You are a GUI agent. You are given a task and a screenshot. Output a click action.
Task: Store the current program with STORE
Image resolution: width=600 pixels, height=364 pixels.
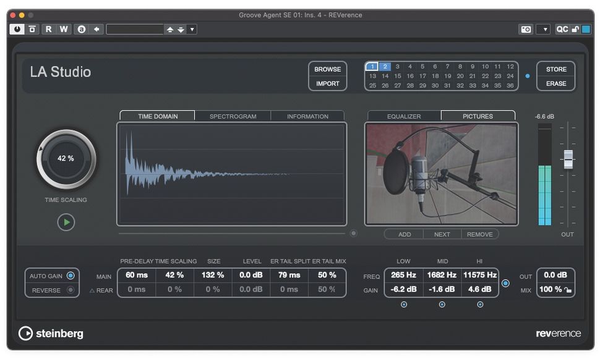coord(555,69)
